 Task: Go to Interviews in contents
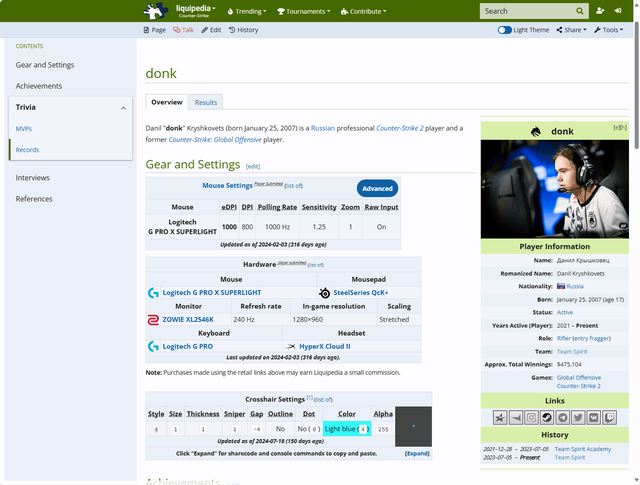point(33,178)
